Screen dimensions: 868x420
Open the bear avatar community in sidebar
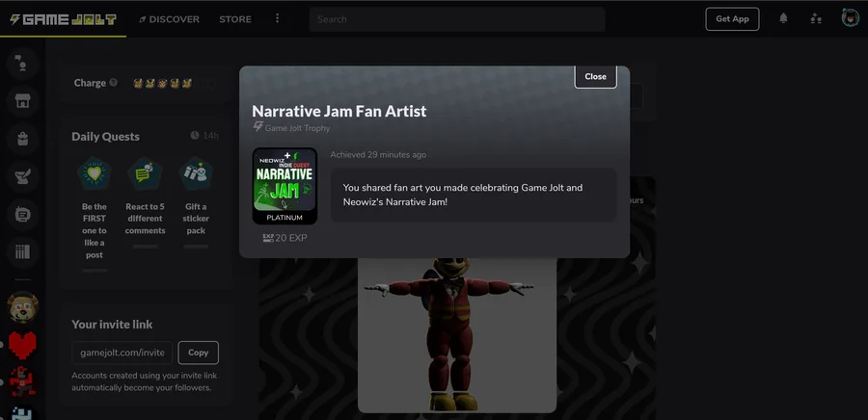(x=23, y=306)
